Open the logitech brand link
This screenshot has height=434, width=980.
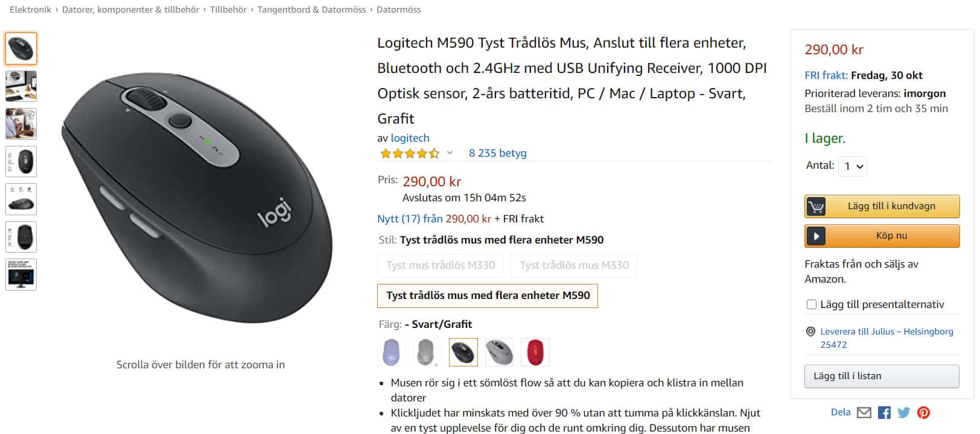pyautogui.click(x=410, y=138)
